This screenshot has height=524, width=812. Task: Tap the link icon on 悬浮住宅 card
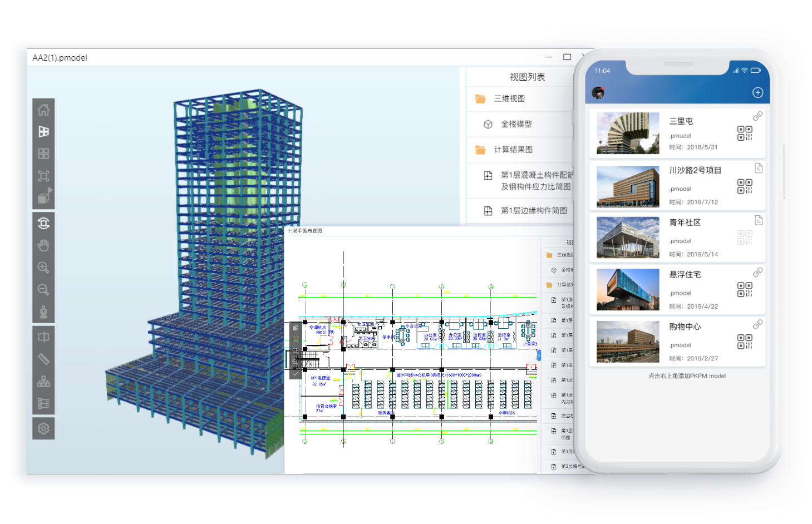(x=757, y=273)
